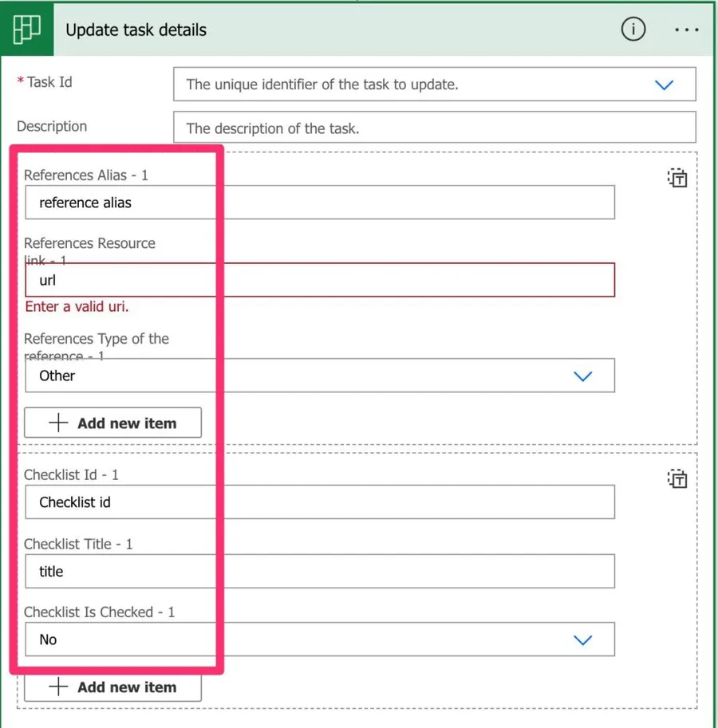Click the Task Id placeholder text
Image resolution: width=718 pixels, height=728 pixels.
click(322, 85)
